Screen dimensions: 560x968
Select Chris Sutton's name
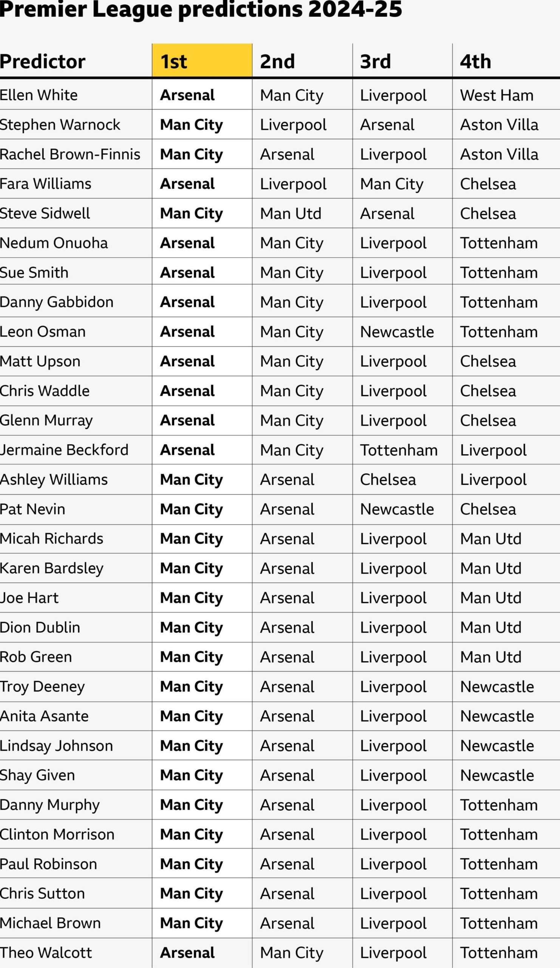coord(42,894)
